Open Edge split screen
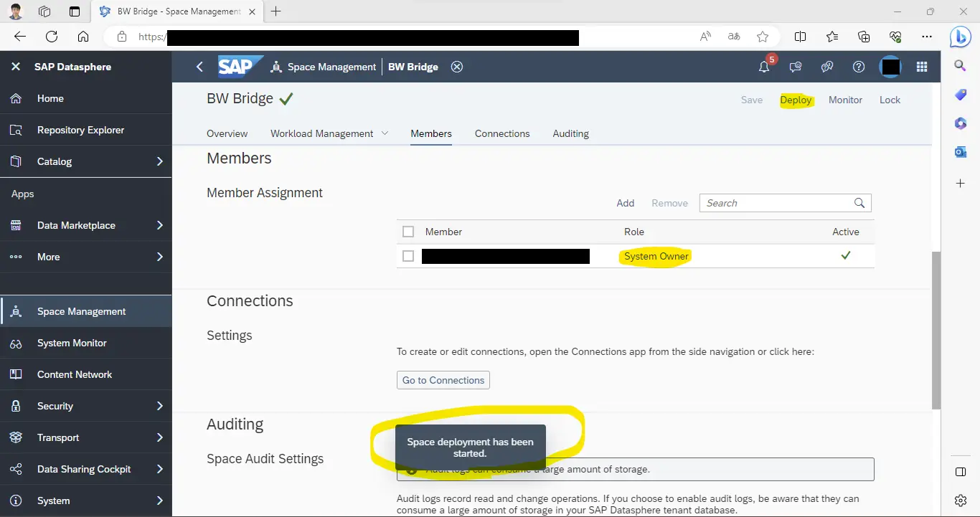Viewport: 980px width, 517px height. [x=801, y=37]
